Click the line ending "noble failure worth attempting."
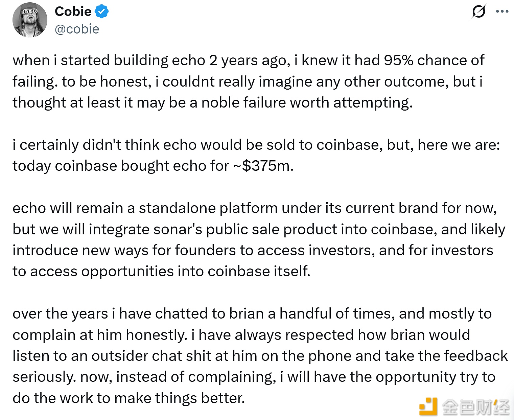 (212, 102)
